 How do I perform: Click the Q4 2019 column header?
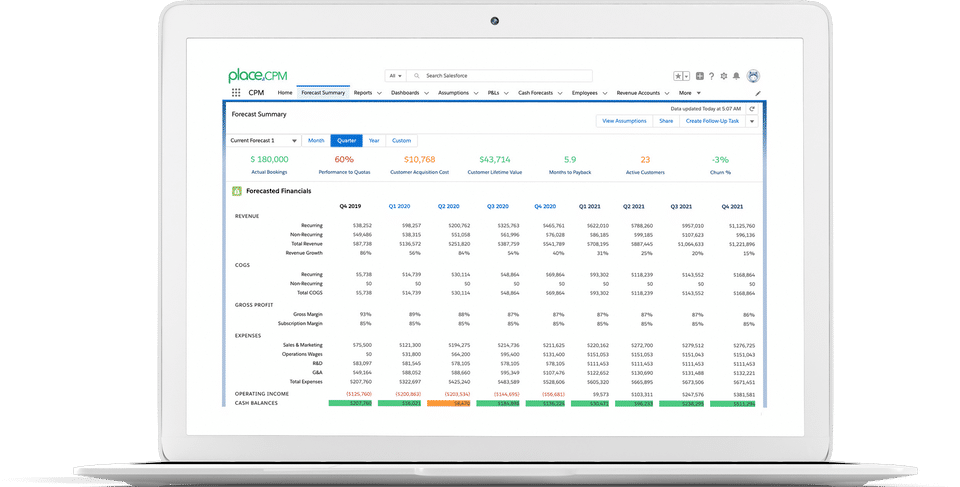point(350,206)
